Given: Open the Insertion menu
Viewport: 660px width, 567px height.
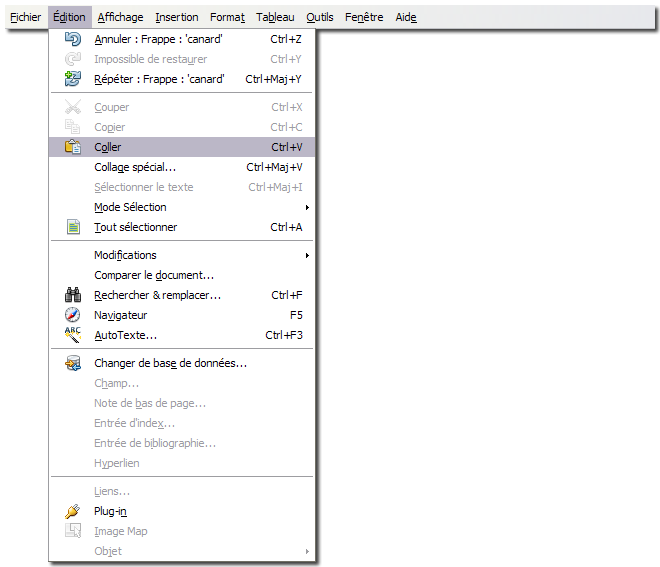Looking at the screenshot, I should (177, 17).
